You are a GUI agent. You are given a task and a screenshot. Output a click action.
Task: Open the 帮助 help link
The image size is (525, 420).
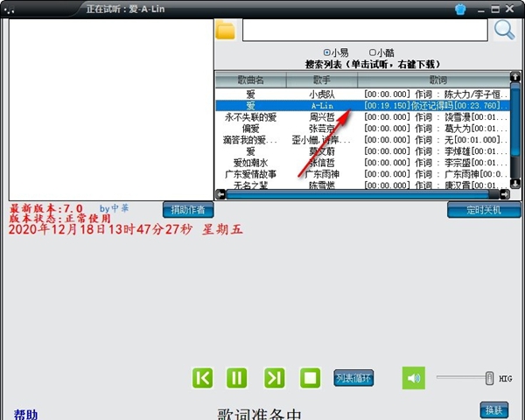click(x=25, y=415)
